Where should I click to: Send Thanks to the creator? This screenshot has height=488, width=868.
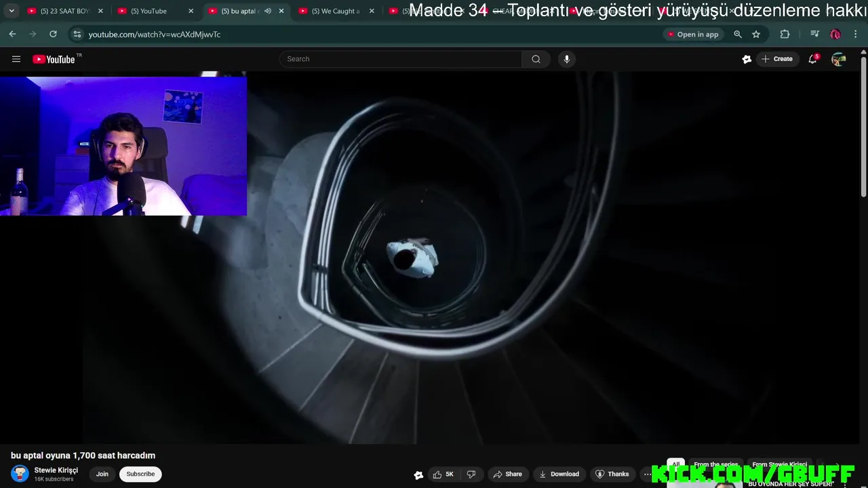click(x=612, y=474)
